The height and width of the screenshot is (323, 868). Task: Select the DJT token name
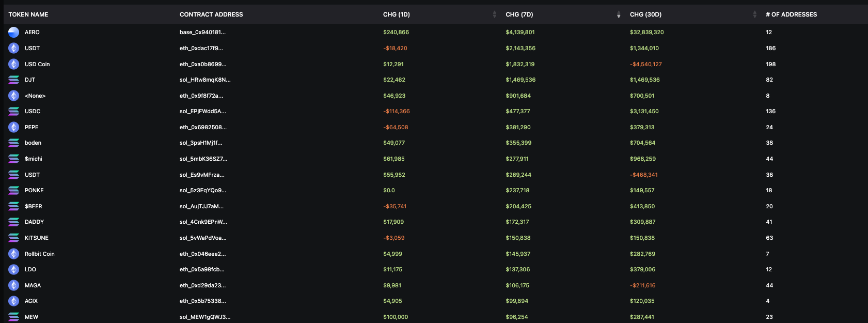(x=30, y=80)
